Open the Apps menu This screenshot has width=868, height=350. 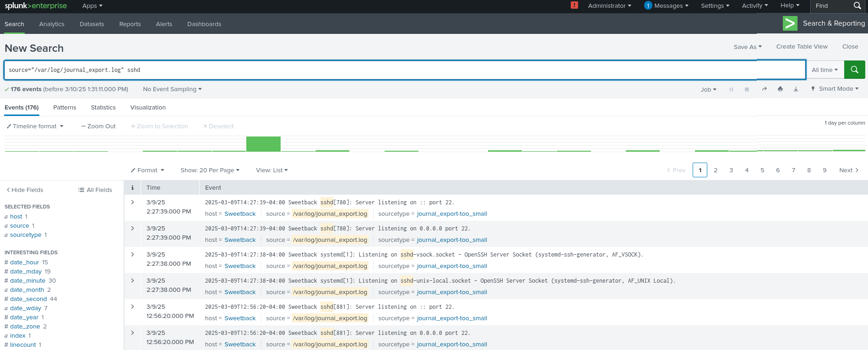click(92, 5)
